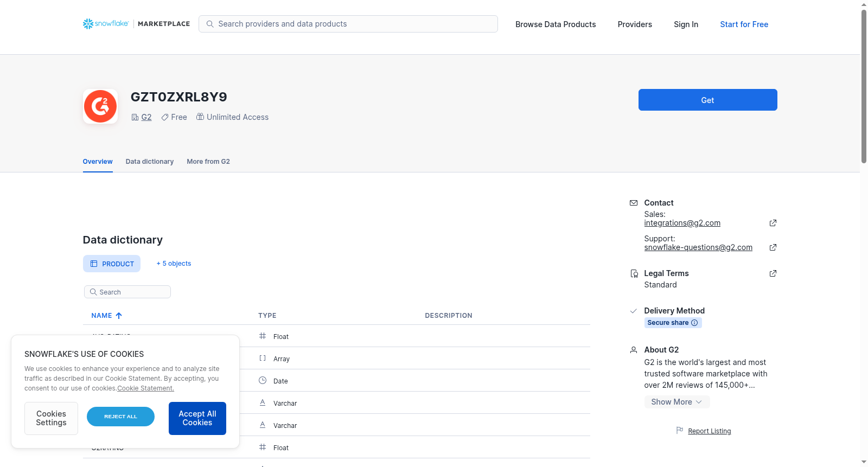Click the hash icon next to first Float

coord(263,336)
